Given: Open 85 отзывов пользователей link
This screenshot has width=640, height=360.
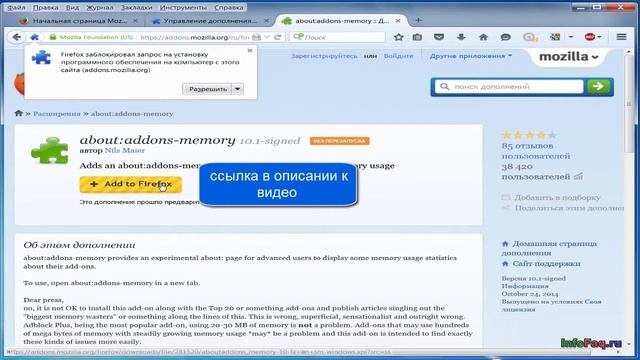Looking at the screenshot, I should [x=536, y=151].
